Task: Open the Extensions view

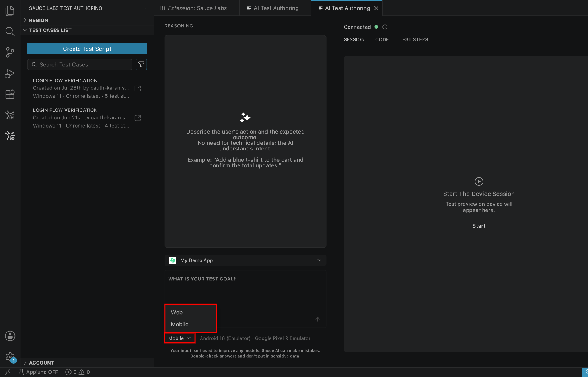Action: pyautogui.click(x=10, y=94)
